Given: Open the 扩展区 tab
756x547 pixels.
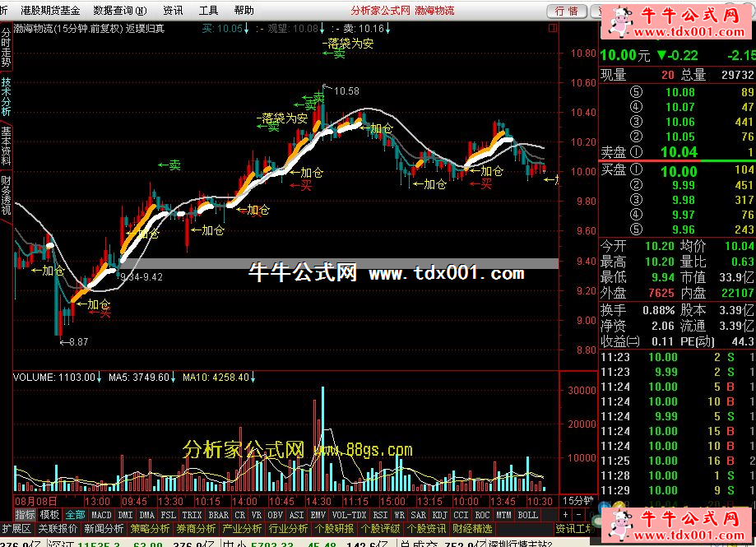Looking at the screenshot, I should 16,529.
